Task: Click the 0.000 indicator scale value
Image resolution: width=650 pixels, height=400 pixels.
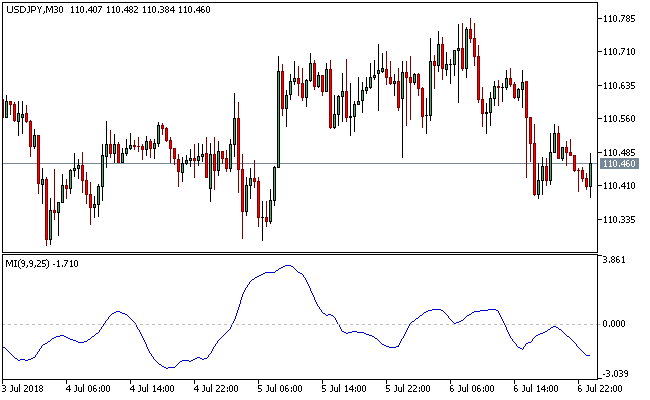Action: [x=614, y=324]
